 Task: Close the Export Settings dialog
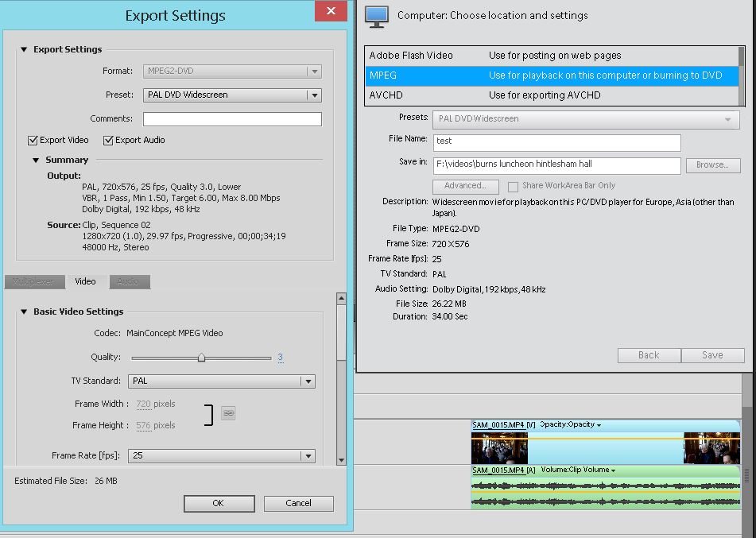(x=330, y=12)
